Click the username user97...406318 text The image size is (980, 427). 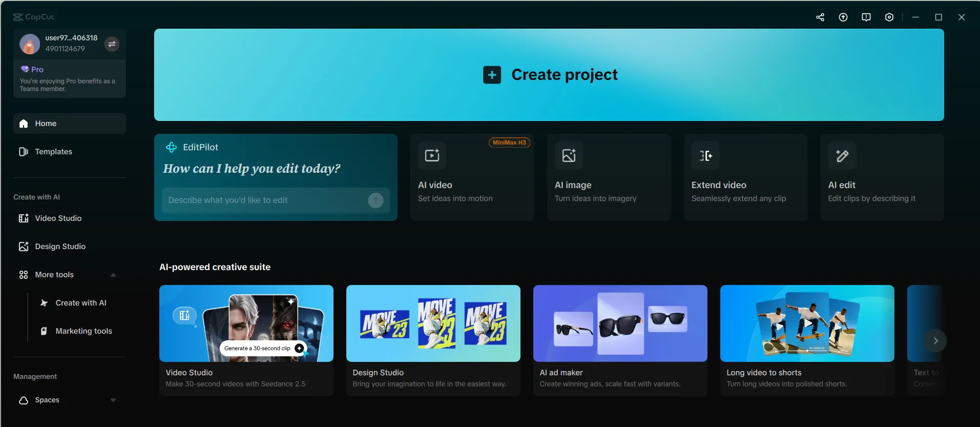[71, 38]
